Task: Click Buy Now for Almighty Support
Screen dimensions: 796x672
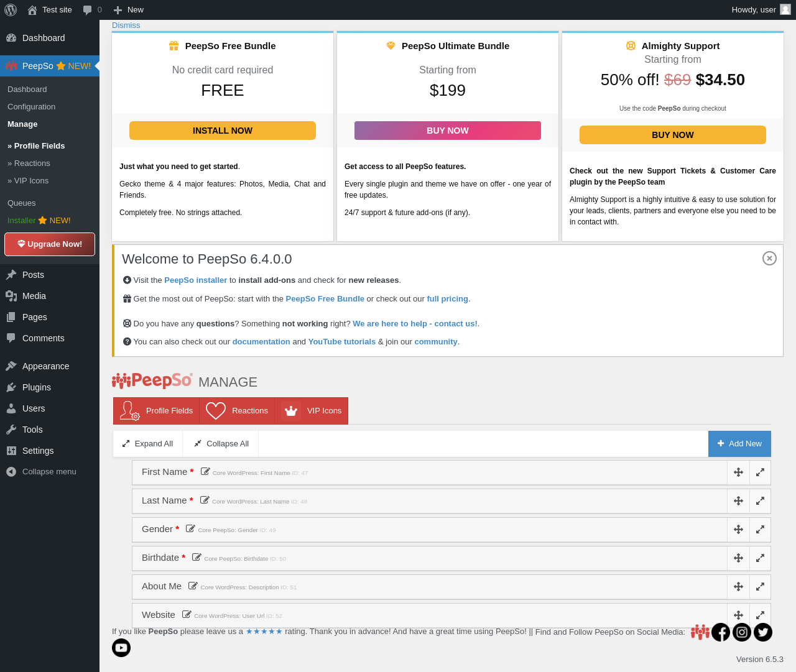Action: 673,135
